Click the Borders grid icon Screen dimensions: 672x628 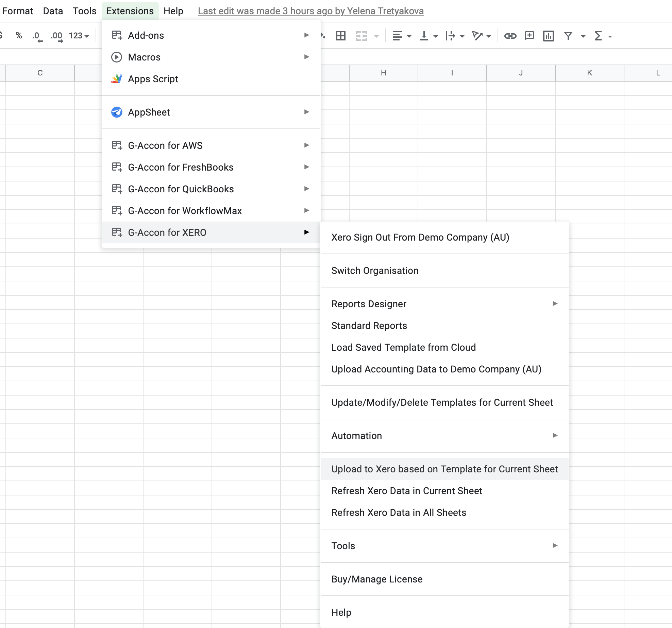[x=340, y=36]
